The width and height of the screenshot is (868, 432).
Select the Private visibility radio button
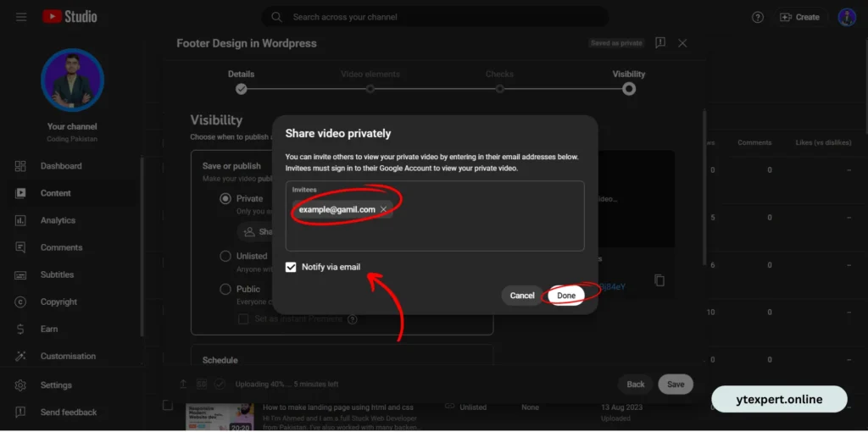click(x=225, y=198)
